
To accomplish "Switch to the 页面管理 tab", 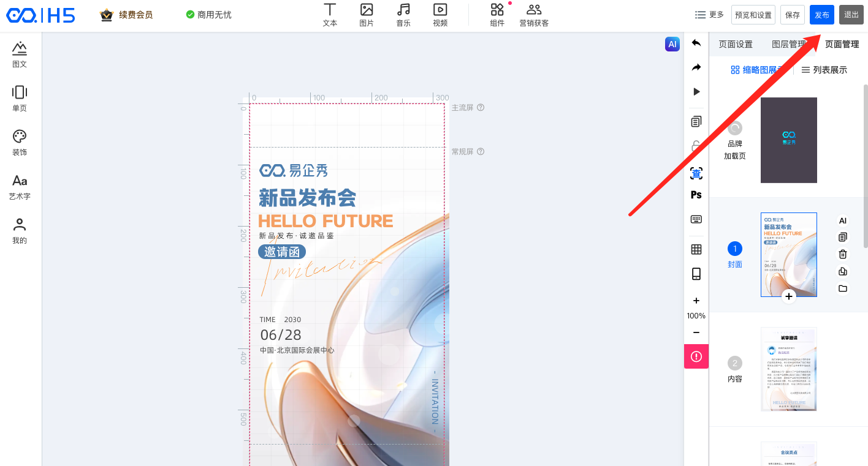I will click(842, 44).
